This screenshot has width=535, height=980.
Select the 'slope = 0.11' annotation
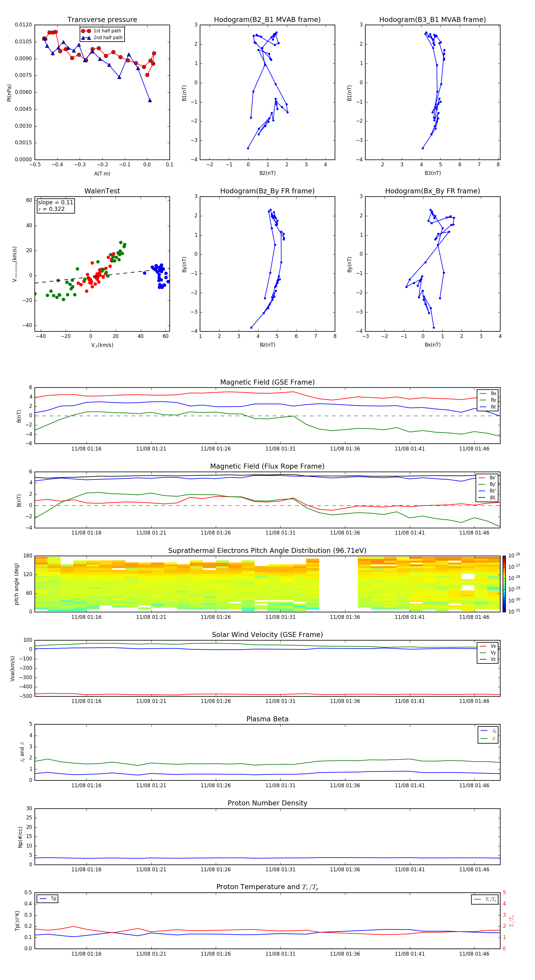tap(56, 203)
